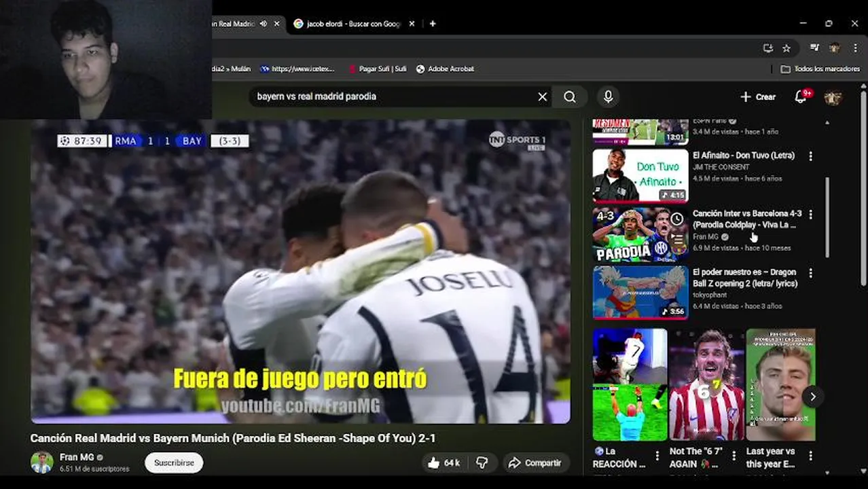Image resolution: width=868 pixels, height=489 pixels.
Task: Open a new browser tab
Action: tap(433, 24)
